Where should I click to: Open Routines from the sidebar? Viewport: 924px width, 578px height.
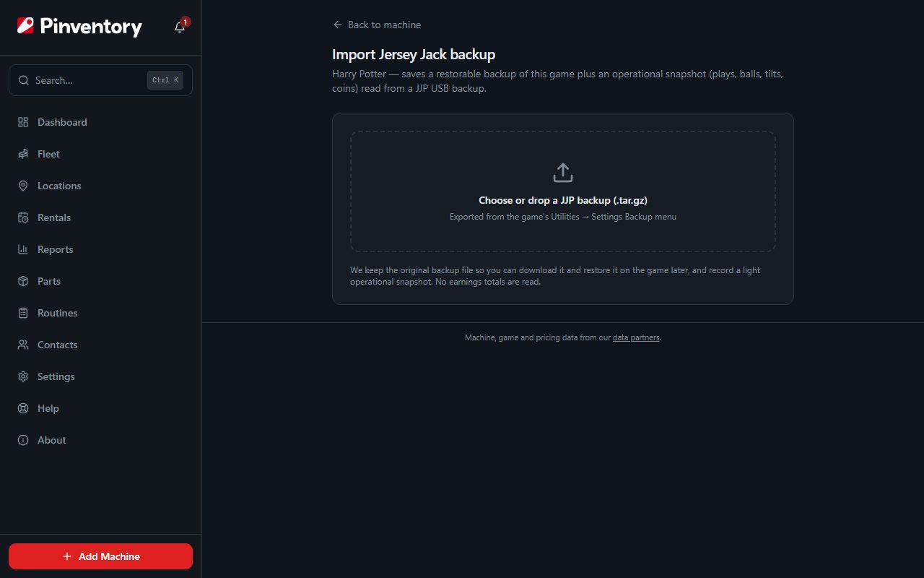pos(100,313)
